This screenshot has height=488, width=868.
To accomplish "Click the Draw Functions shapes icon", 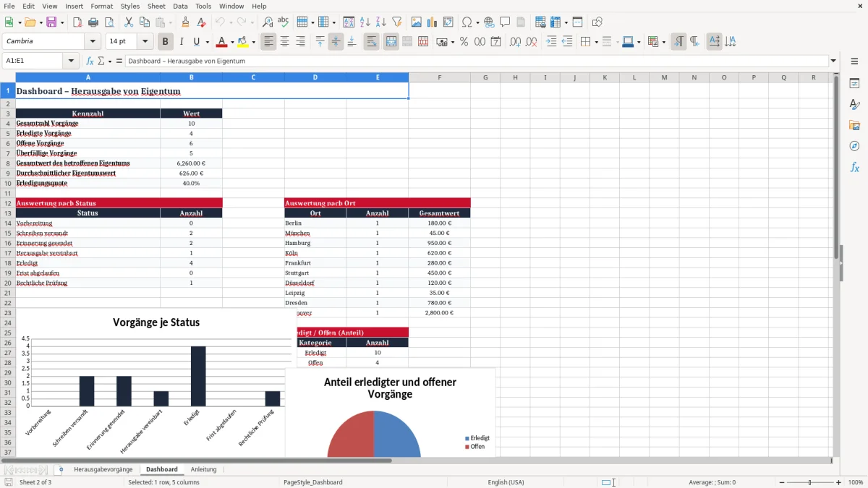I will pyautogui.click(x=597, y=22).
